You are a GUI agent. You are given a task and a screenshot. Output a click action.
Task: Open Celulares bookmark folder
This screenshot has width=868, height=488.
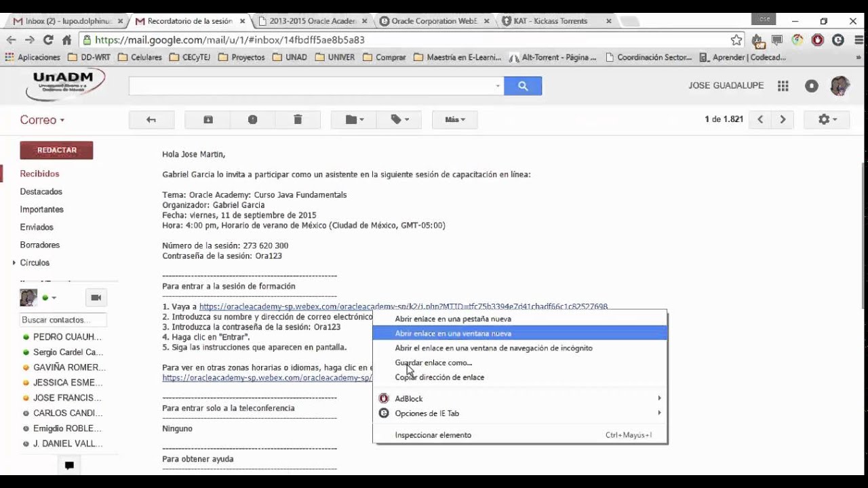click(140, 58)
